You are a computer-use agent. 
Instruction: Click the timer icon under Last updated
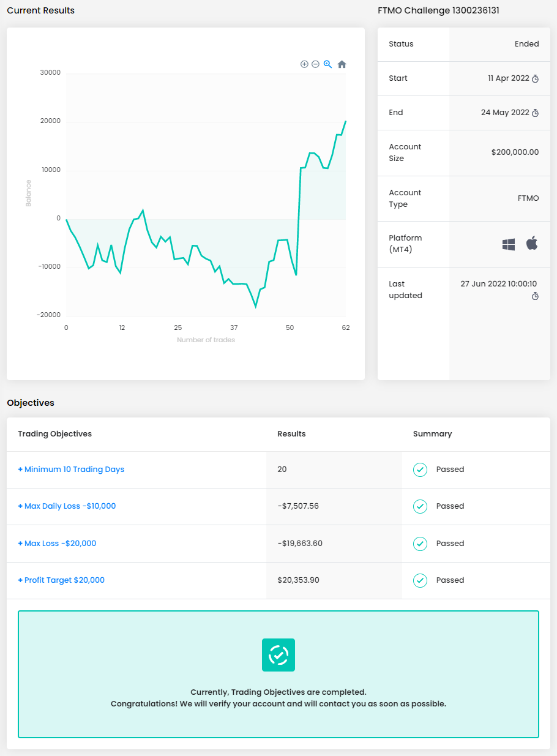click(x=535, y=296)
